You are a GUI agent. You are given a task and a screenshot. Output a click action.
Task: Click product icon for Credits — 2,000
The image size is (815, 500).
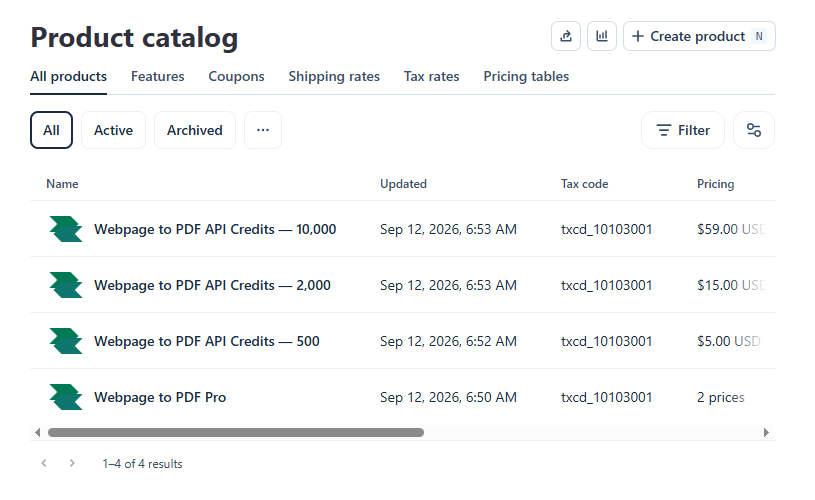click(66, 285)
